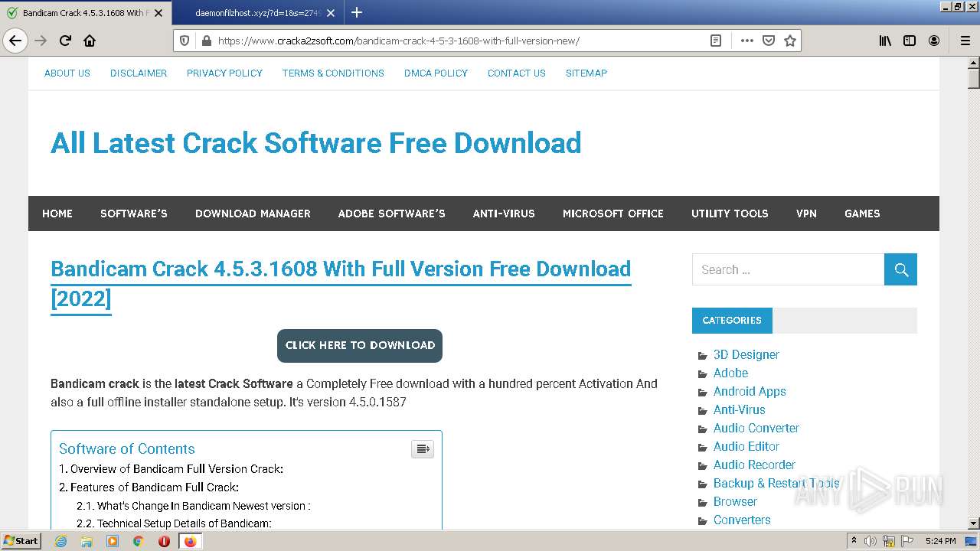Open DOWNLOAD MANAGER menu item
This screenshot has width=980, height=551.
tap(253, 214)
